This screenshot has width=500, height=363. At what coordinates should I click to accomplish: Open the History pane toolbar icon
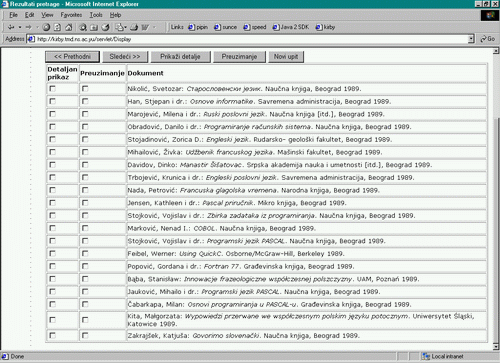coord(105,27)
